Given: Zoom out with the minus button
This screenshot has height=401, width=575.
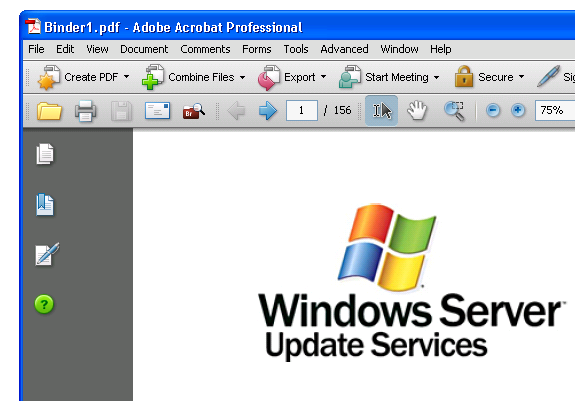Looking at the screenshot, I should [493, 110].
